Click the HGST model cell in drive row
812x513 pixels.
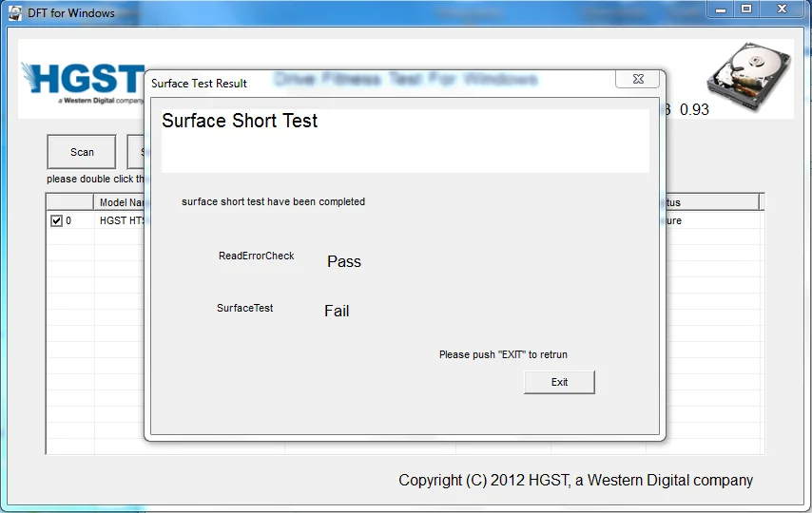pyautogui.click(x=123, y=220)
